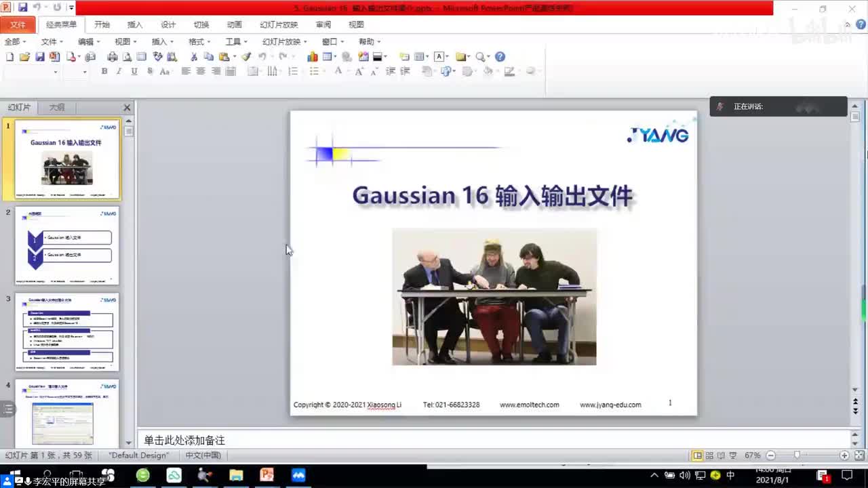The height and width of the screenshot is (488, 868).
Task: Open File Explorer from the taskbar
Action: (236, 475)
